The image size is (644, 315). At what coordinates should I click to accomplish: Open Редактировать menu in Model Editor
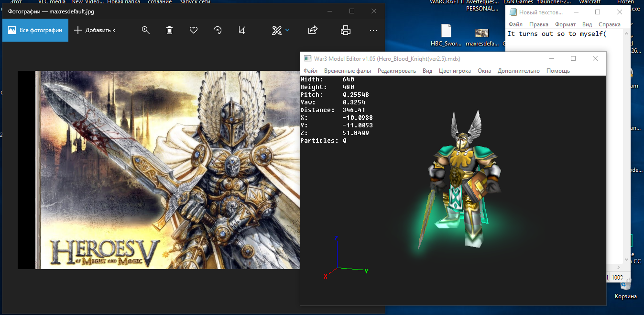[x=397, y=71]
